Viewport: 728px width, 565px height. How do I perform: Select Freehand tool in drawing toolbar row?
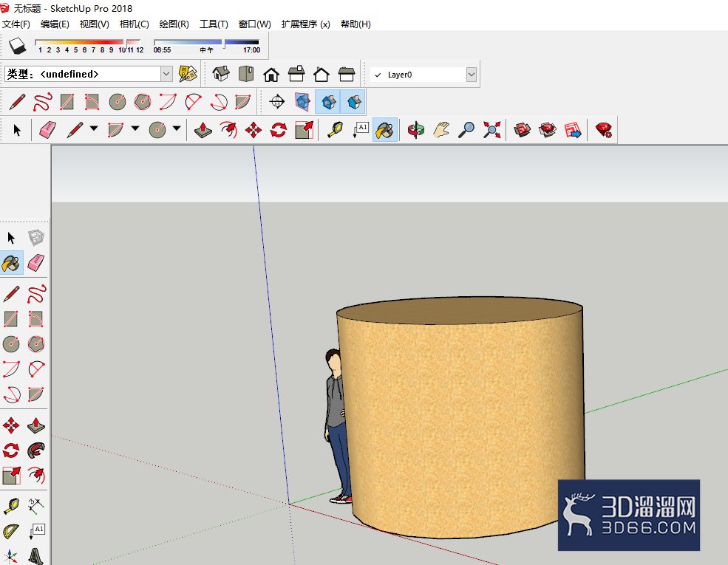point(42,102)
